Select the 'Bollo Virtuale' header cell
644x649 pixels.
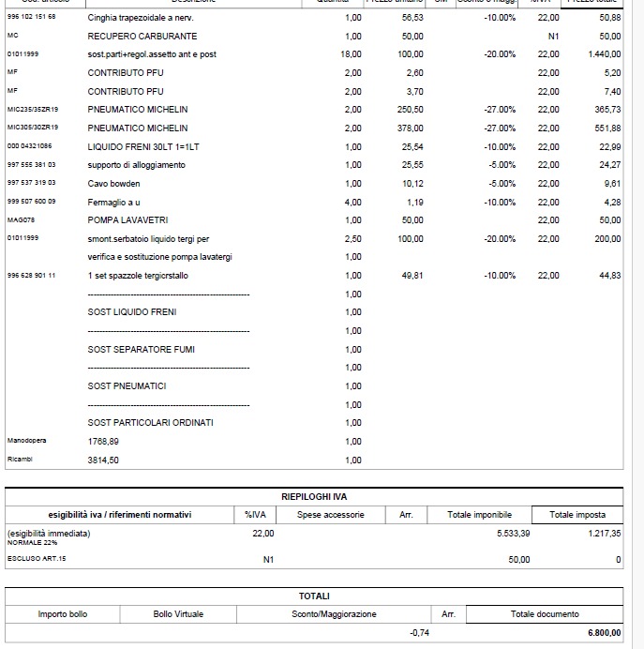point(178,614)
